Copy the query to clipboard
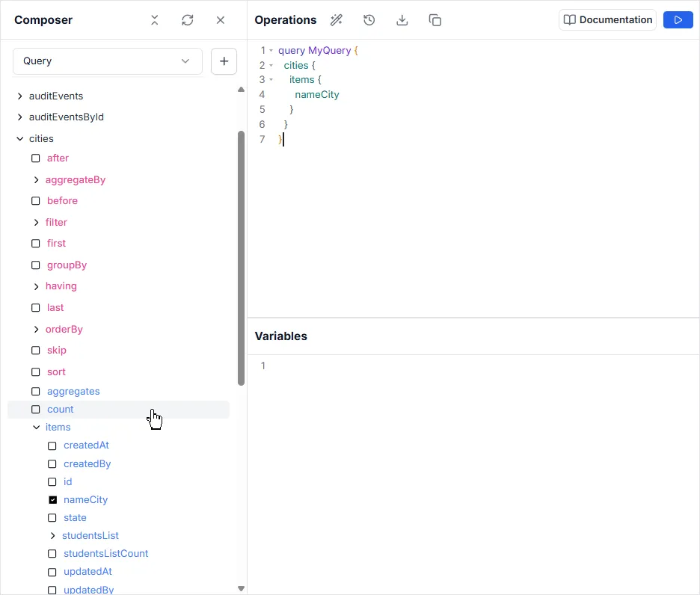This screenshot has width=700, height=595. 435,20
